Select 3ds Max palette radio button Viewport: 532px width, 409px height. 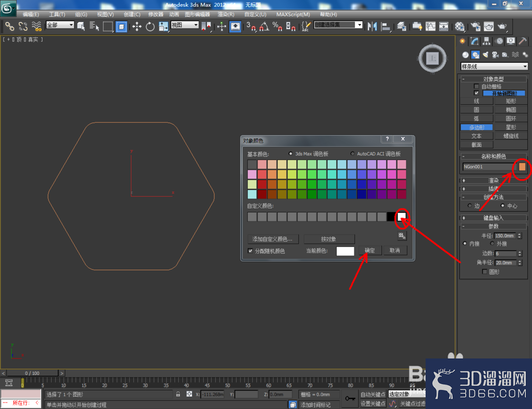(290, 154)
